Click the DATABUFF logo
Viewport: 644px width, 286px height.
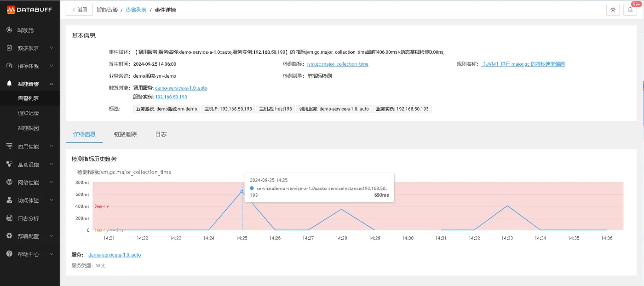pyautogui.click(x=30, y=10)
